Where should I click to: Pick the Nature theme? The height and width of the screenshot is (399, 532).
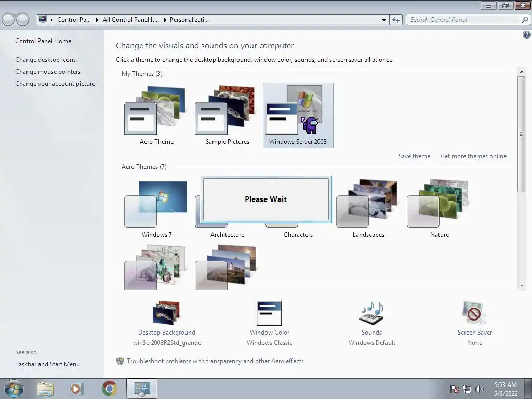point(438,203)
